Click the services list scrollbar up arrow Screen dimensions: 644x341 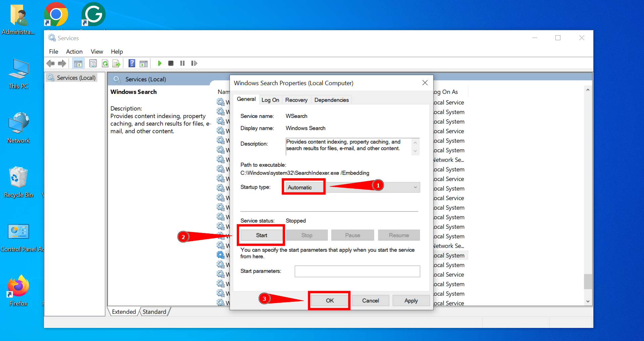click(588, 90)
